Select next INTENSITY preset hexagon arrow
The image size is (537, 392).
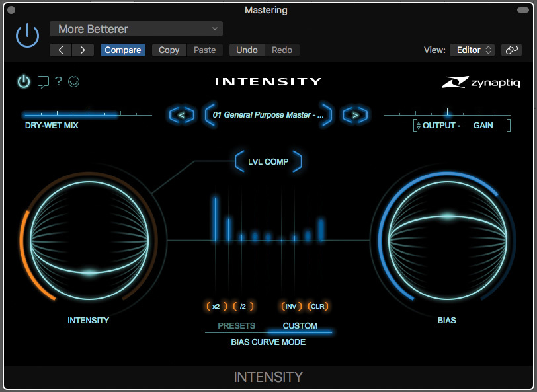pos(355,115)
